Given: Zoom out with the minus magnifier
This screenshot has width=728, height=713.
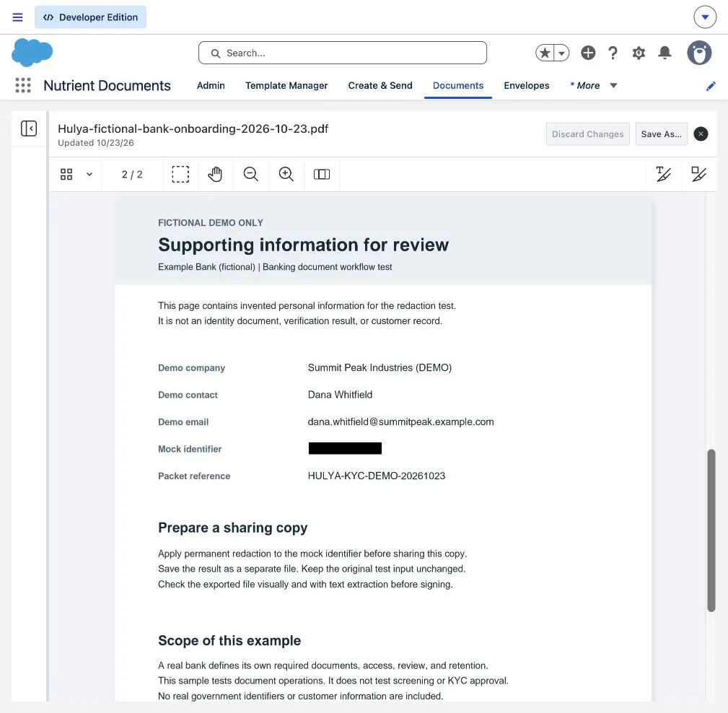Looking at the screenshot, I should click(250, 174).
